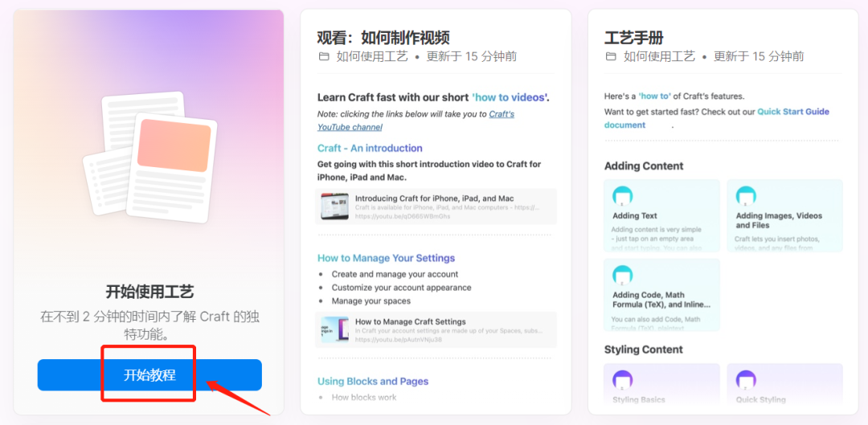
Task: Click 'How blocks work' bullet
Action: coord(364,398)
